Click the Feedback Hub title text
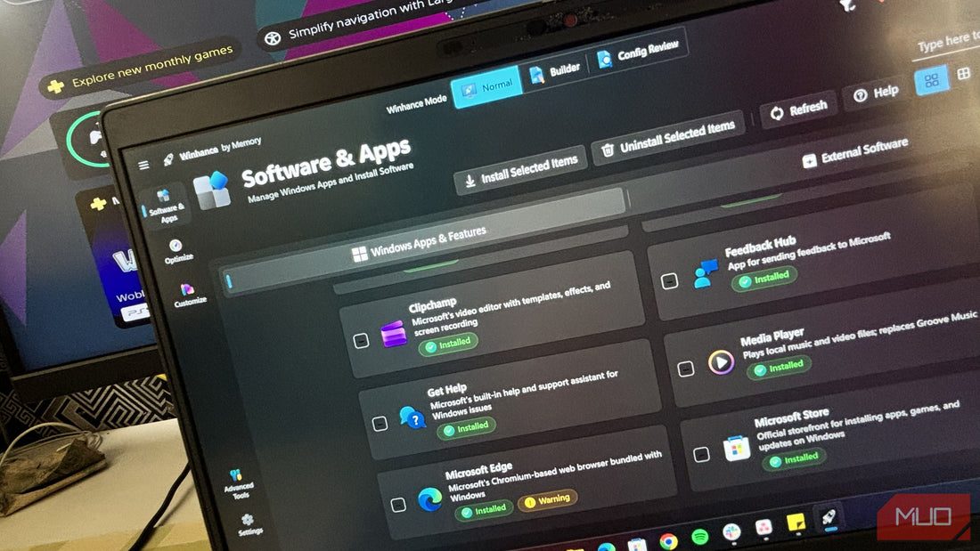The height and width of the screenshot is (551, 980). (760, 246)
